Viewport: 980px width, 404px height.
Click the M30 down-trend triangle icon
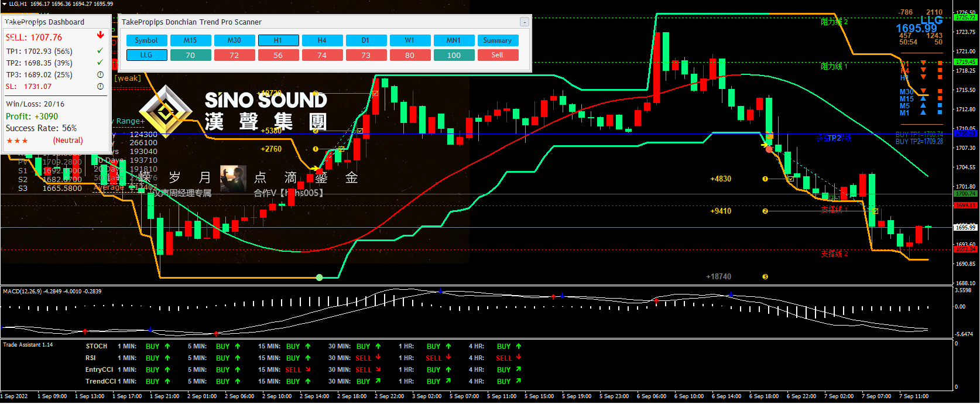(923, 91)
